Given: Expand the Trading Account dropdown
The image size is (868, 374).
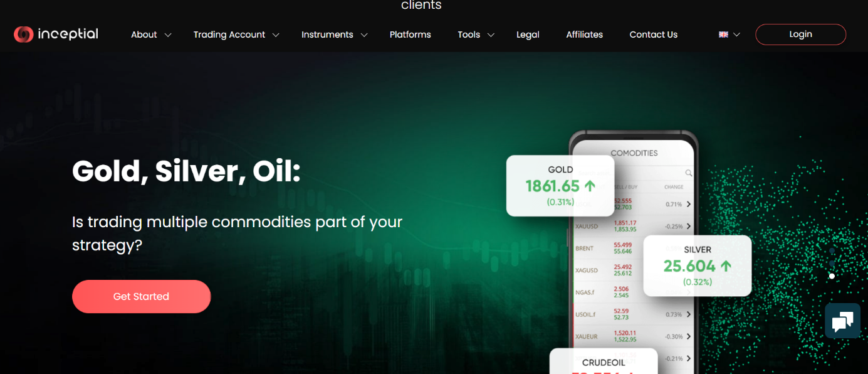Looking at the screenshot, I should click(236, 35).
